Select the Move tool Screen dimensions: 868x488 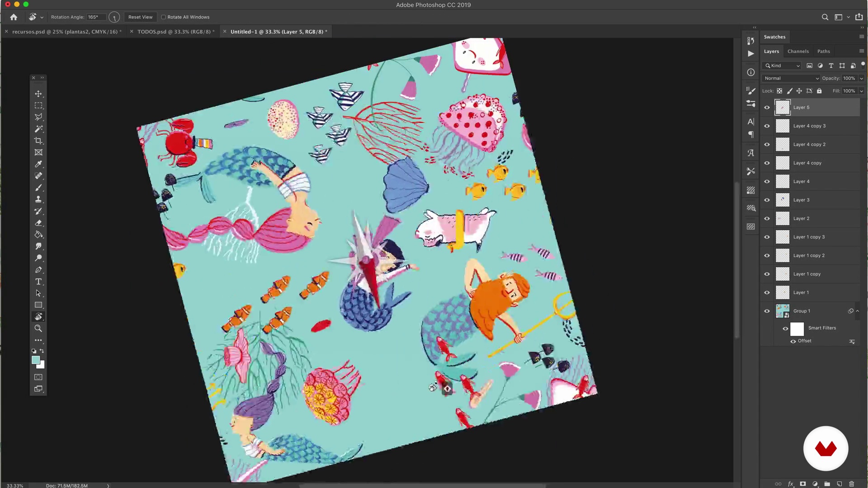point(38,94)
